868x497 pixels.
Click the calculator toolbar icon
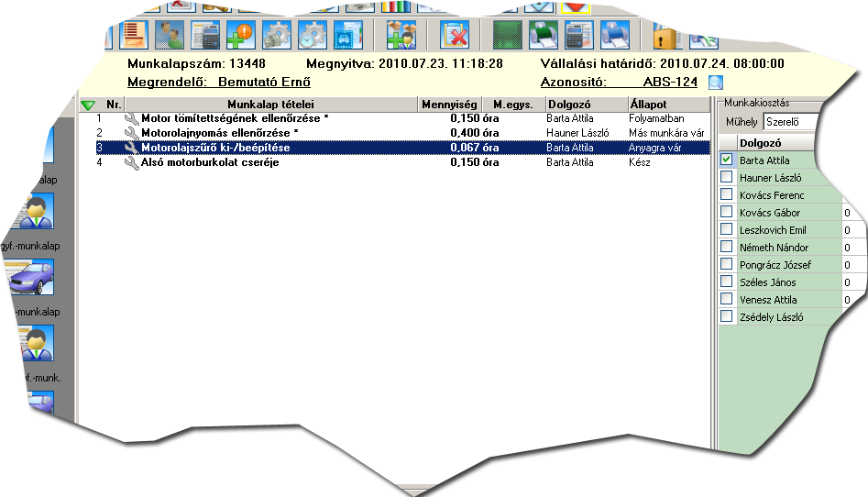pyautogui.click(x=205, y=36)
